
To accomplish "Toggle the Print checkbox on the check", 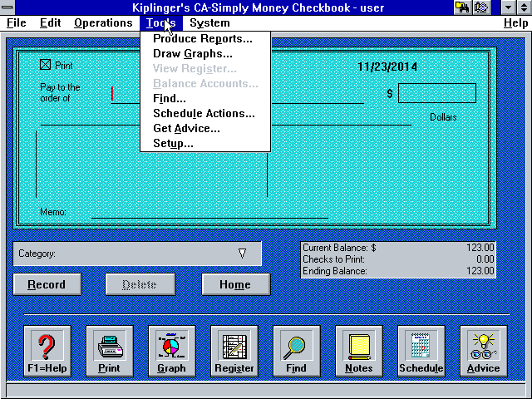I will [x=45, y=65].
